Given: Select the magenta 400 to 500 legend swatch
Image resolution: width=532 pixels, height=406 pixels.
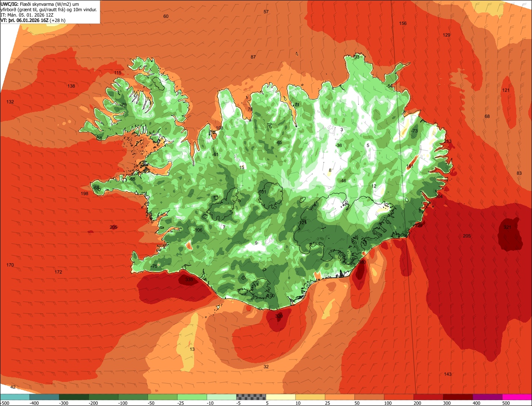Looking at the screenshot, I should [x=488, y=397].
